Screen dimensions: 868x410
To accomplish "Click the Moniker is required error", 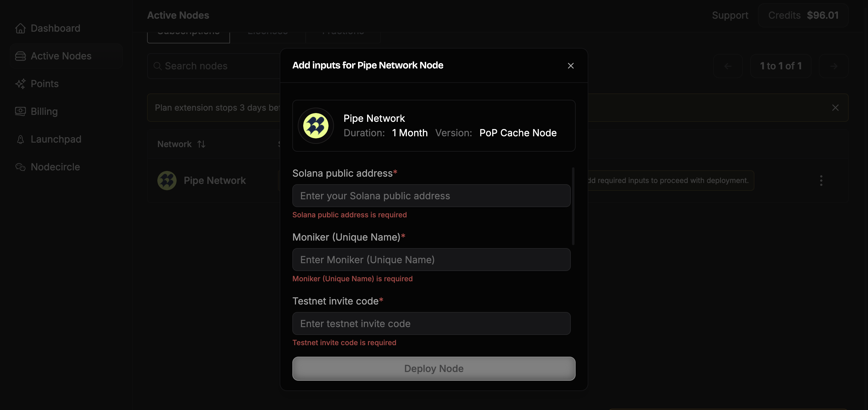I will click(x=352, y=279).
